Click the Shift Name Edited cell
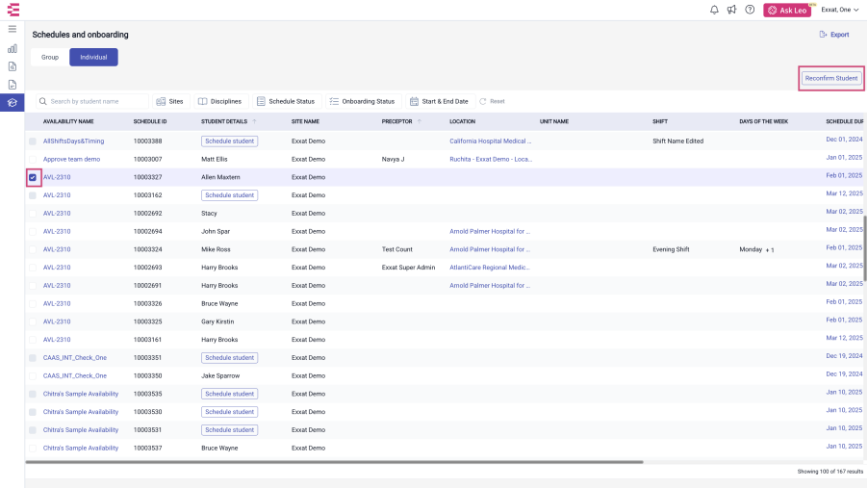This screenshot has width=868, height=488. click(677, 141)
